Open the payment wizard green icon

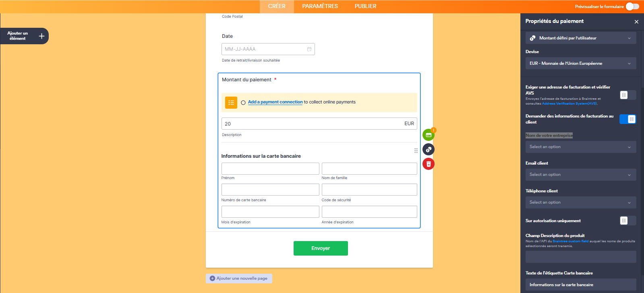coord(429,135)
